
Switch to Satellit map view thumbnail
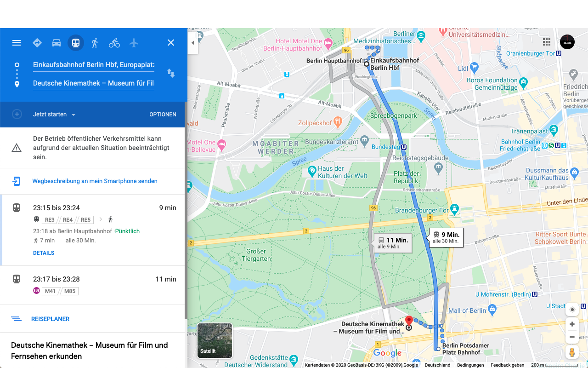(215, 340)
